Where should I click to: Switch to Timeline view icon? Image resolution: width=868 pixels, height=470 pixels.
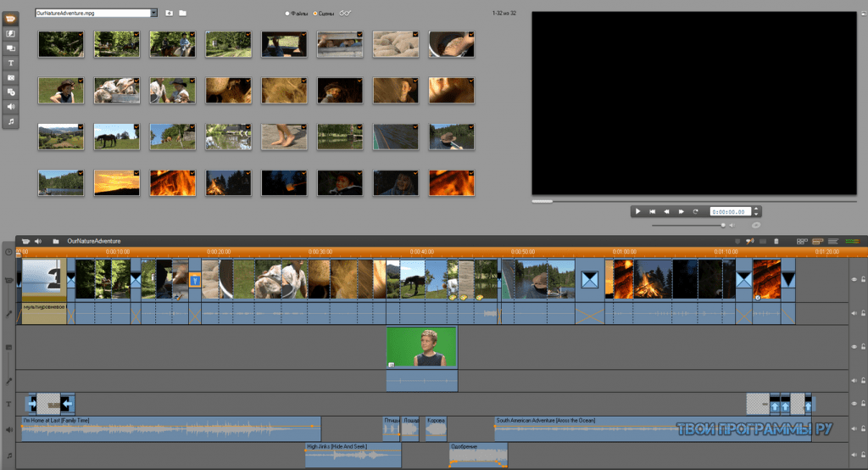click(818, 241)
